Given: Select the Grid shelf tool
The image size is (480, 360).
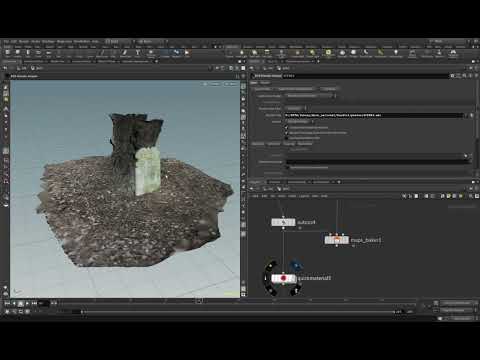Looking at the screenshot, I should (x=49, y=53).
